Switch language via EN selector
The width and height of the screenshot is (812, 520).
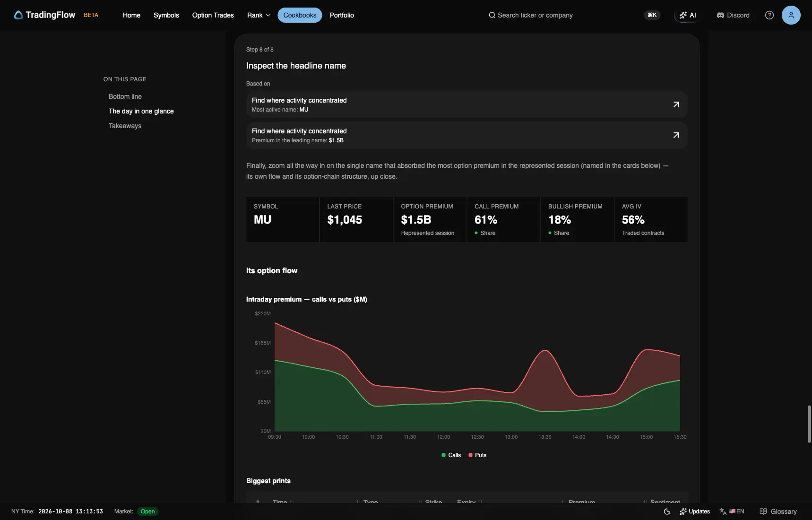[732, 511]
